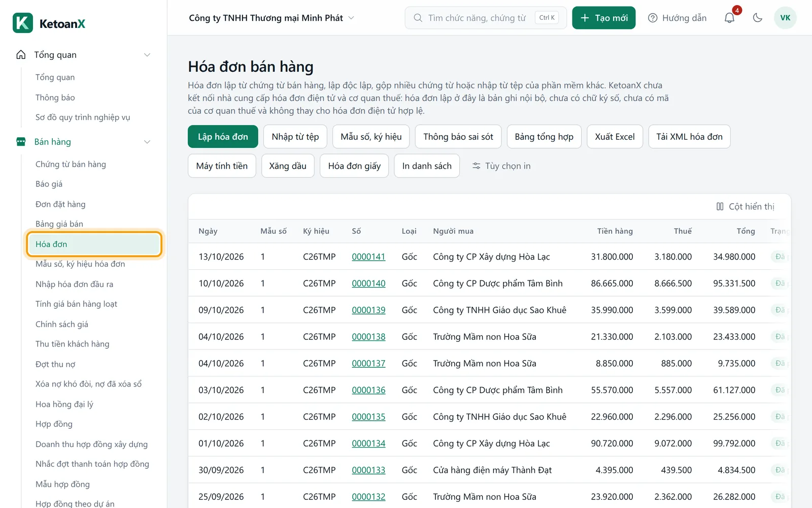Click Hóa đơn giấy button
The image size is (812, 508).
point(354,166)
